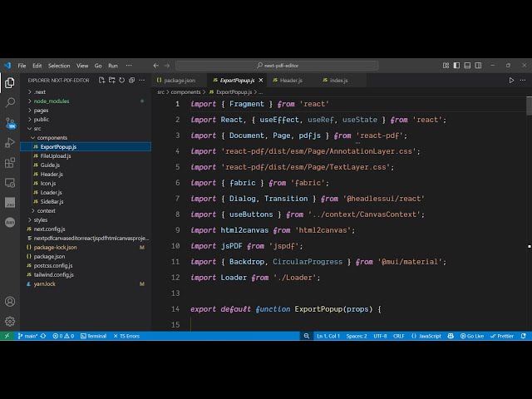Click the sync changes status icon
The height and width of the screenshot is (399, 532).
coord(43,336)
